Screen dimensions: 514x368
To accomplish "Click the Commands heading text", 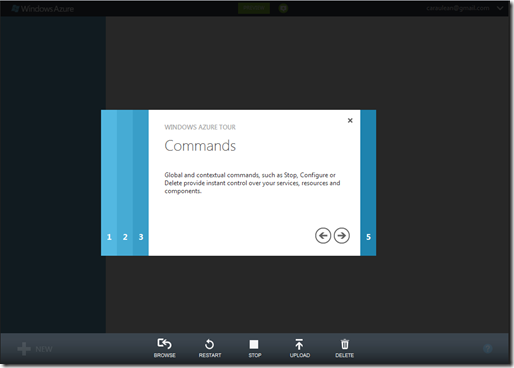I will coord(200,146).
